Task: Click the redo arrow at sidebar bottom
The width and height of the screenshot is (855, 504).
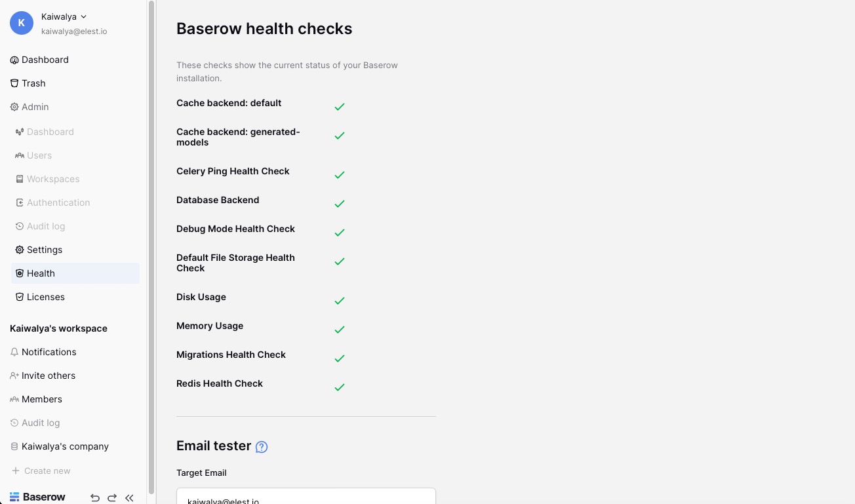Action: point(111,498)
